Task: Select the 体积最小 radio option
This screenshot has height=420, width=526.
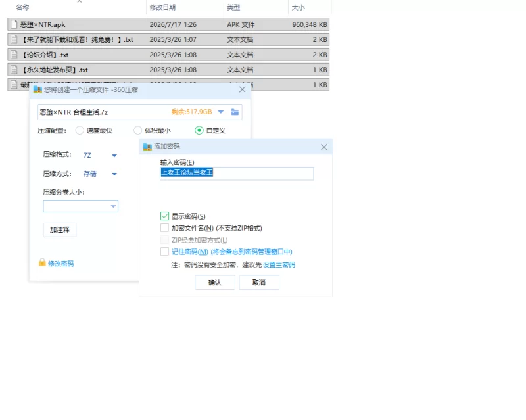Action: tap(137, 131)
